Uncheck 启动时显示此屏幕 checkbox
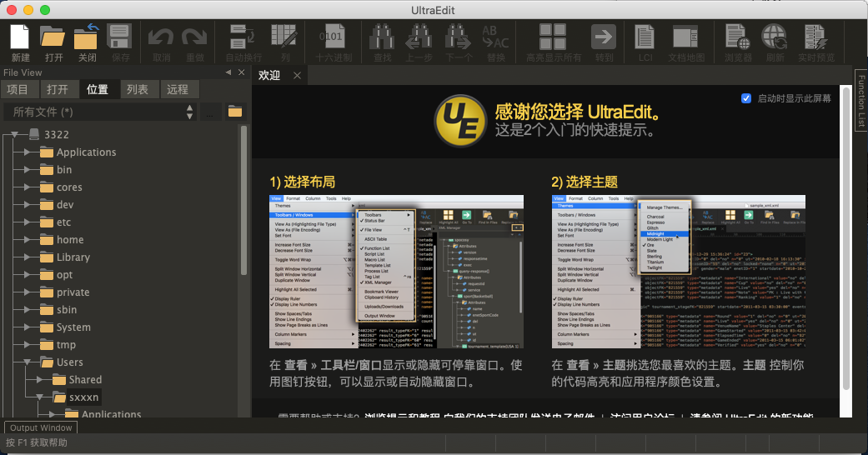 click(746, 98)
